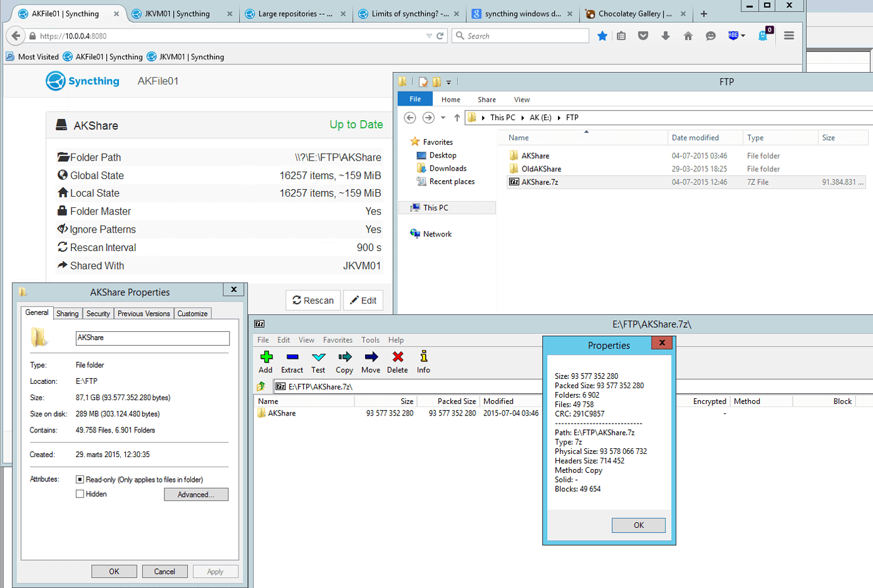Open the 7-Zip Favorites menu
Image resolution: width=873 pixels, height=588 pixels.
point(338,340)
